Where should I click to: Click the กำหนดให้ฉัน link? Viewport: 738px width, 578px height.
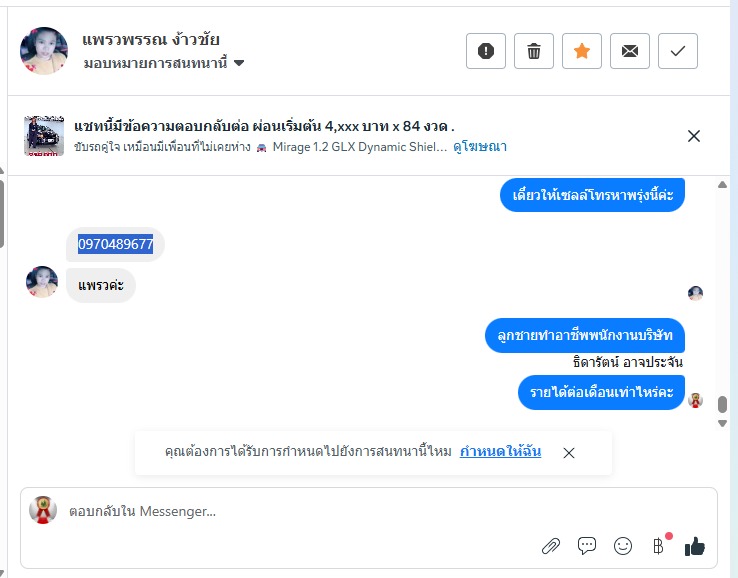coord(500,452)
